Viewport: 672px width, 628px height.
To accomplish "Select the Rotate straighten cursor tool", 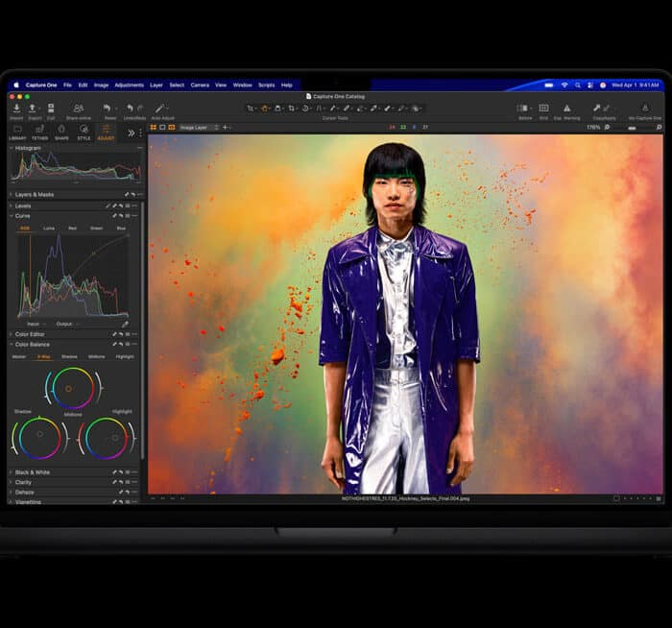I will click(x=305, y=109).
